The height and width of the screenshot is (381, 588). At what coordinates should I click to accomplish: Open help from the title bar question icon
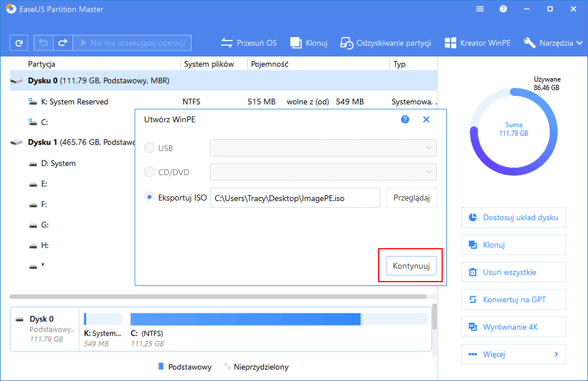pyautogui.click(x=503, y=9)
